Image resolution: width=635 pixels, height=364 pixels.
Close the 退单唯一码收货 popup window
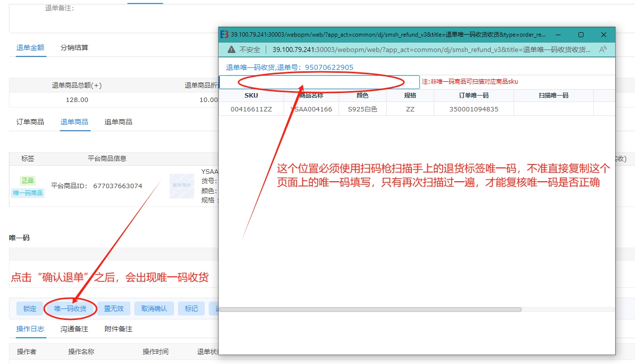[603, 35]
